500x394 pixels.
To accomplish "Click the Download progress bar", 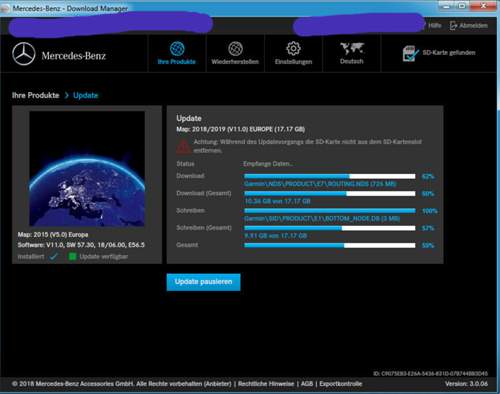I will click(x=330, y=176).
